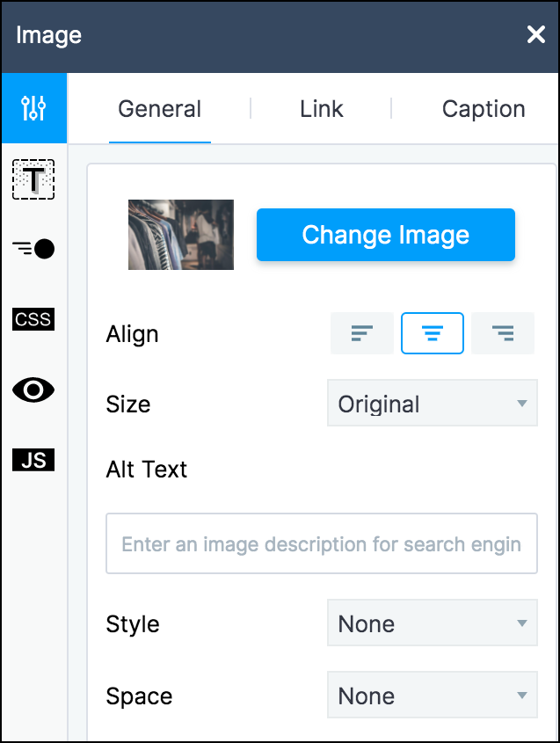Open the CSS settings icon

click(33, 319)
